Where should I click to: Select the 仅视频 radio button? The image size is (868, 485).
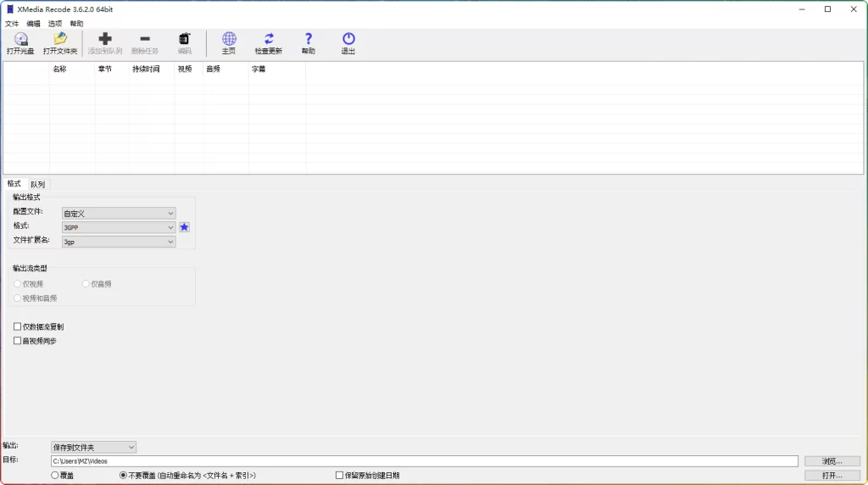(18, 284)
